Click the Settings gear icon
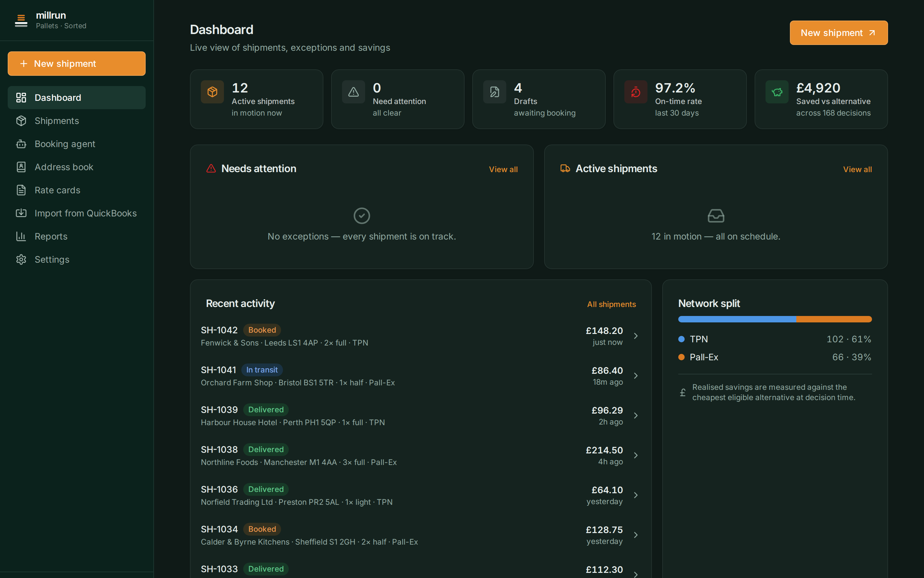 [21, 259]
